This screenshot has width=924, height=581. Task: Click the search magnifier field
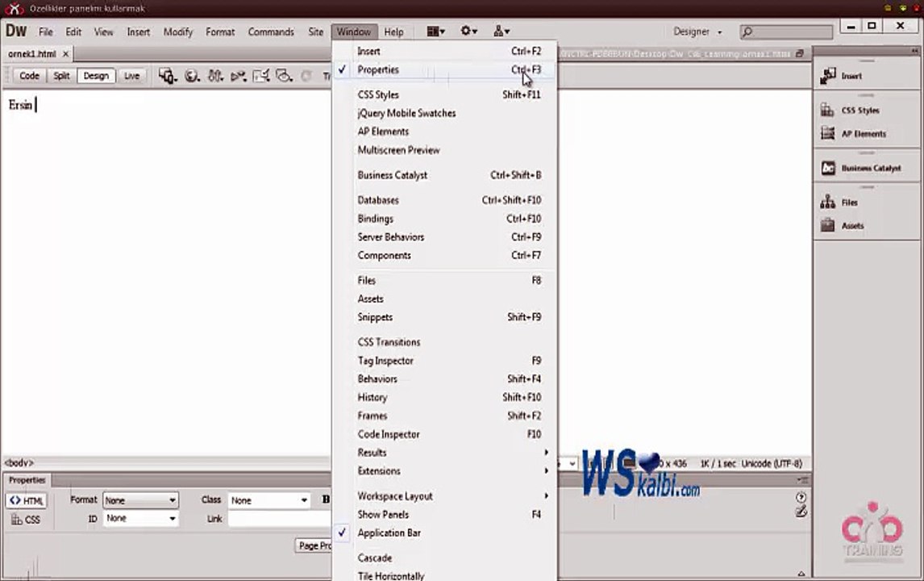coord(785,31)
